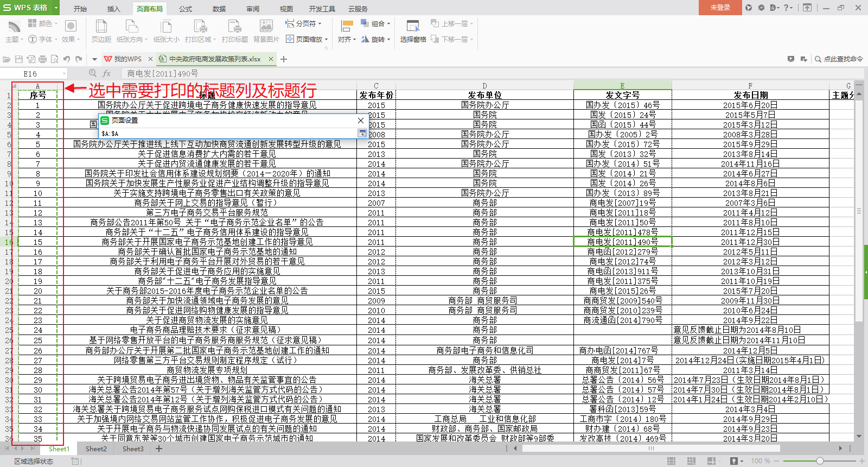Open the 选择窗格 selection pane
The width and height of the screenshot is (868, 467).
413,31
